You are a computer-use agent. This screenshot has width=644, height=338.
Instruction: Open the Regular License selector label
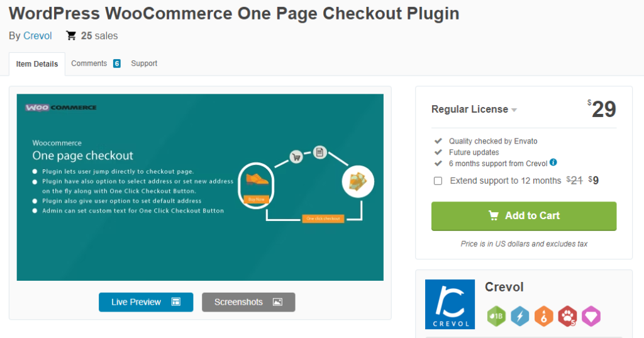point(469,110)
